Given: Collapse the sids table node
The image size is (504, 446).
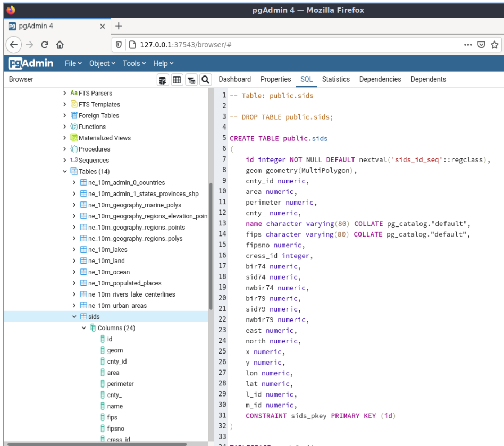Looking at the screenshot, I should click(x=74, y=316).
